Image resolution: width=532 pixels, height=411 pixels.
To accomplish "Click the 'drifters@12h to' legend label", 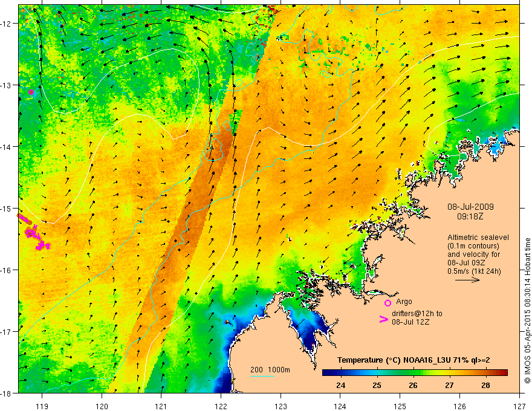I will click(x=417, y=314).
